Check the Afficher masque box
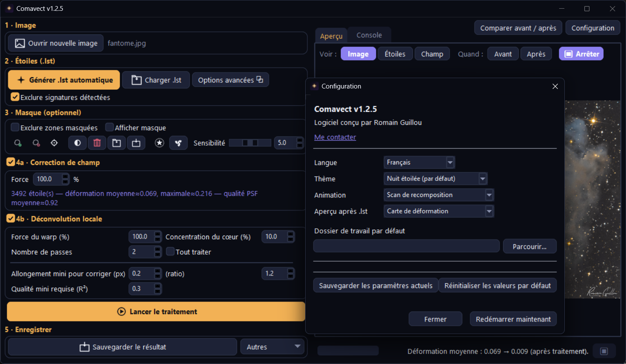The height and width of the screenshot is (364, 626). click(x=109, y=128)
